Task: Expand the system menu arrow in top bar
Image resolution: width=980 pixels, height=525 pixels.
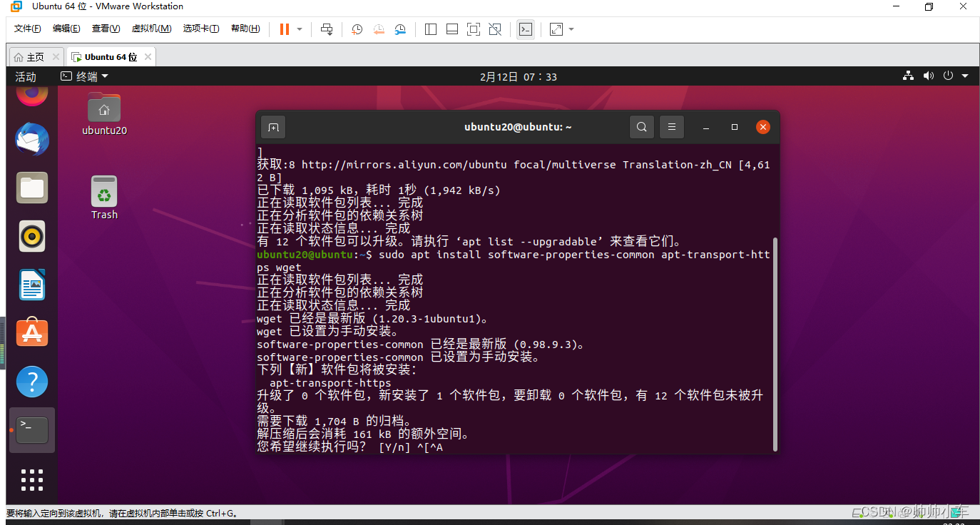Action: click(x=965, y=76)
